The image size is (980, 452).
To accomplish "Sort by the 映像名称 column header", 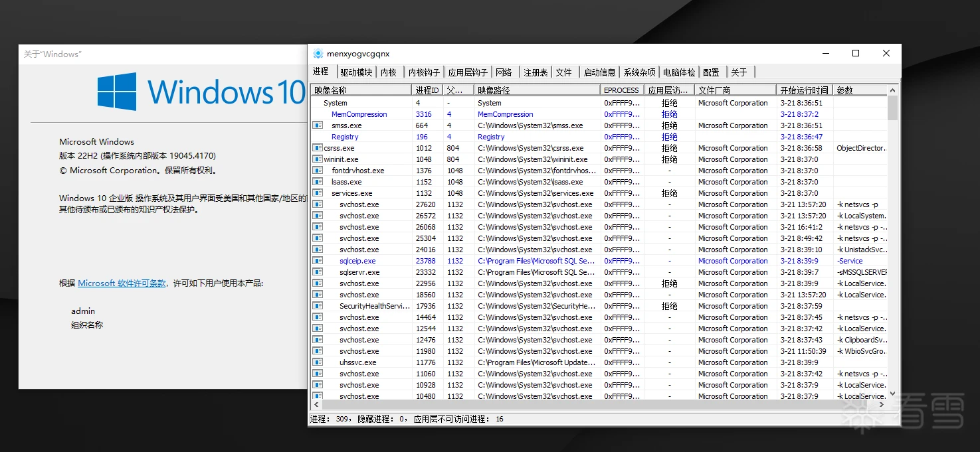I will click(x=361, y=90).
